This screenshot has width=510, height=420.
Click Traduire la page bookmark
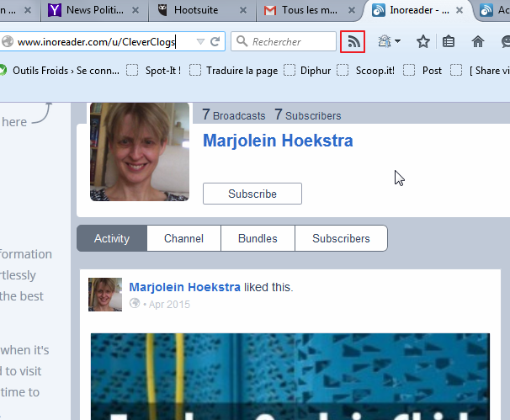point(234,70)
